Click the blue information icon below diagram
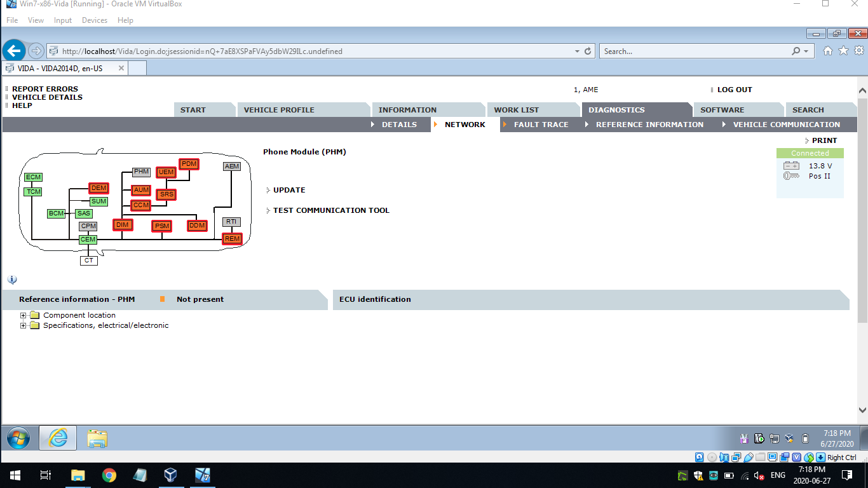Screen dimensions: 868x488 (12, 280)
